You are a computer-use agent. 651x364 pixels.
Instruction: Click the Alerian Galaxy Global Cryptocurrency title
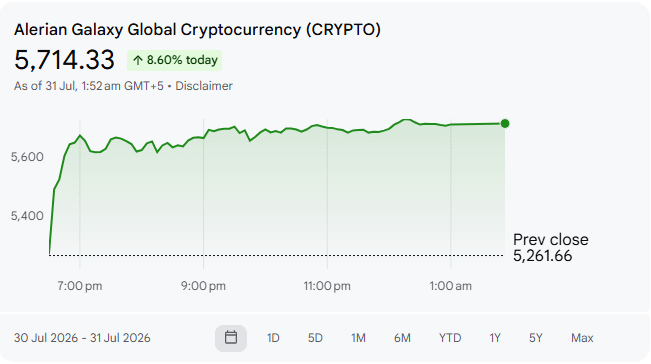197,29
